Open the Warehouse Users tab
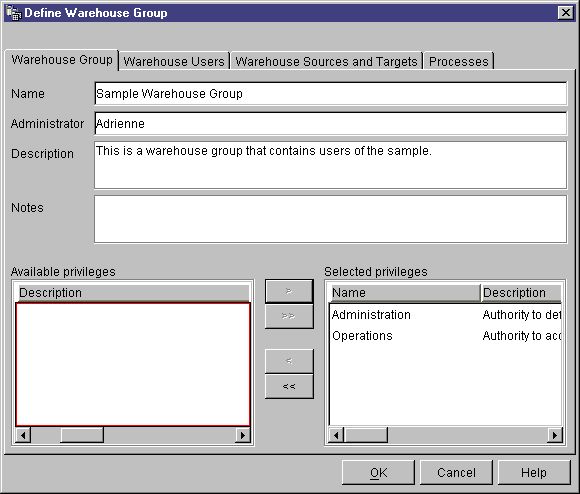 point(174,61)
